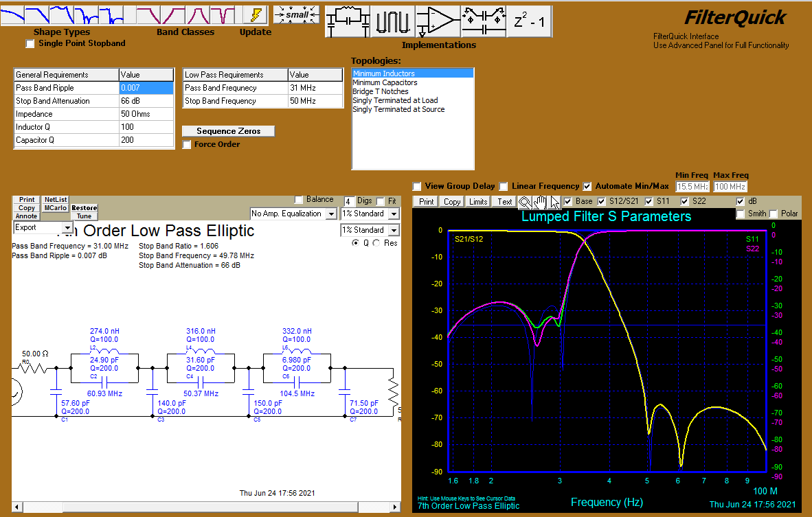Screen dimensions: 812x517
Task: Choose the op-amp active filter implementation
Action: point(438,21)
